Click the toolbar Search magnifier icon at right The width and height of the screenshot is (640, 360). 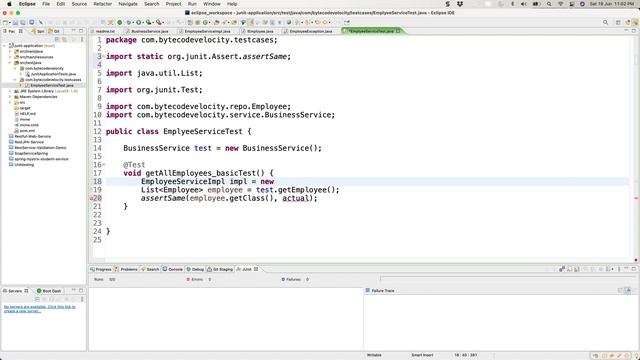tap(605, 22)
